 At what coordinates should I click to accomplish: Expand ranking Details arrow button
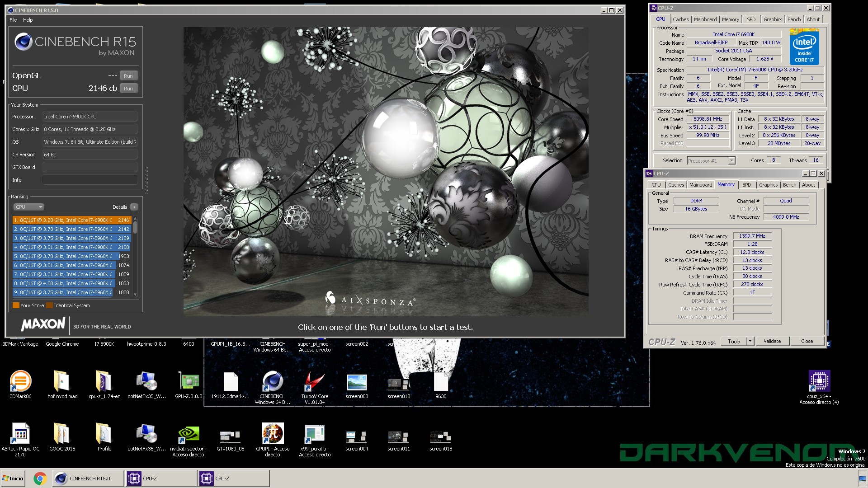point(134,207)
